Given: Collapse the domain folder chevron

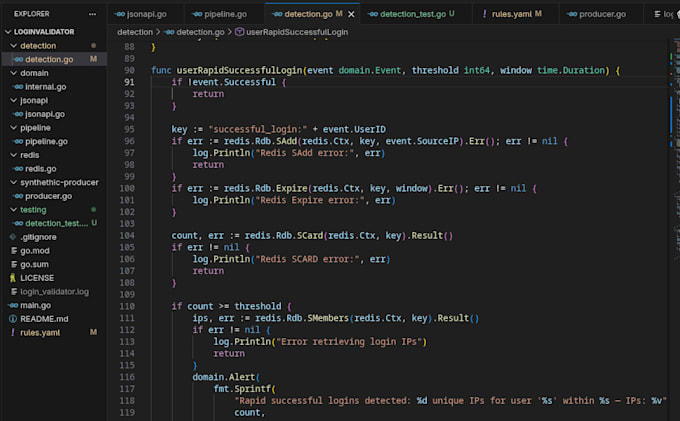Looking at the screenshot, I should coord(13,73).
